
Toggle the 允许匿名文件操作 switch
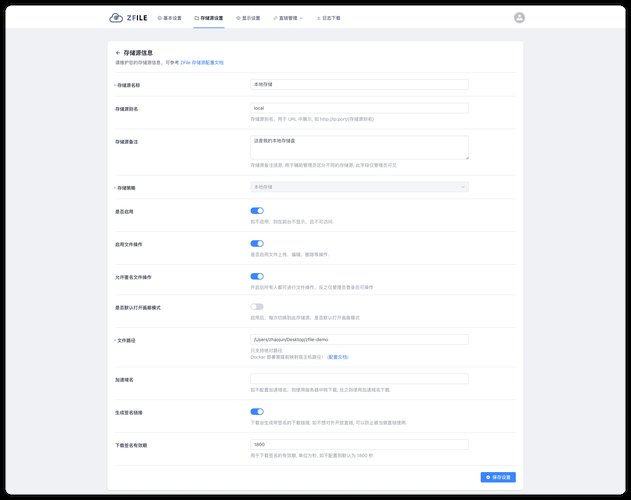[x=257, y=276]
